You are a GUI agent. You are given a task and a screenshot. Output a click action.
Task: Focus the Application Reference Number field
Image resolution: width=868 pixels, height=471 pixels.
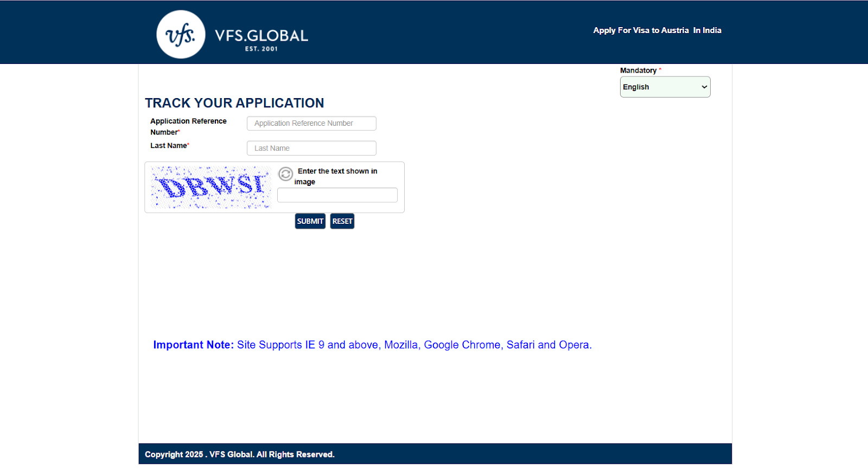[x=311, y=124]
